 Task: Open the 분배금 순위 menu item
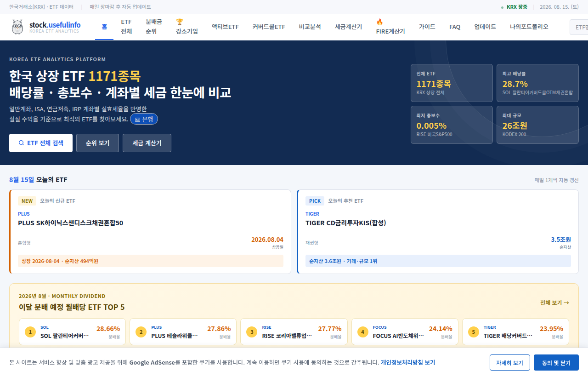click(154, 27)
